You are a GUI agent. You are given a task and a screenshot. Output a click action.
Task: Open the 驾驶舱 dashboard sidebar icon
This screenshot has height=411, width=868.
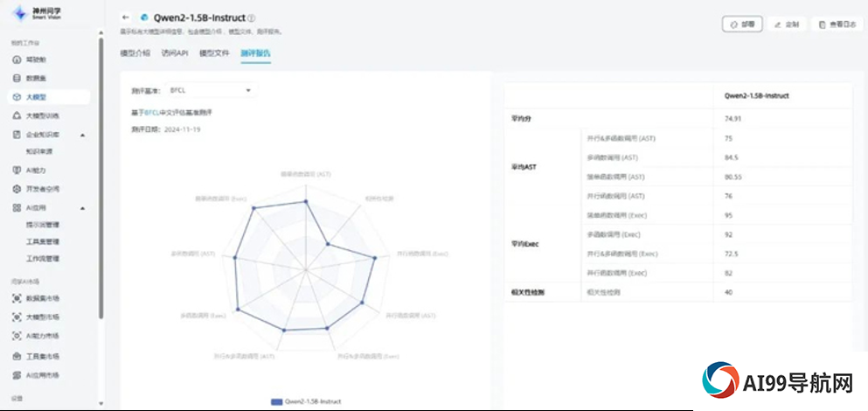[x=17, y=59]
